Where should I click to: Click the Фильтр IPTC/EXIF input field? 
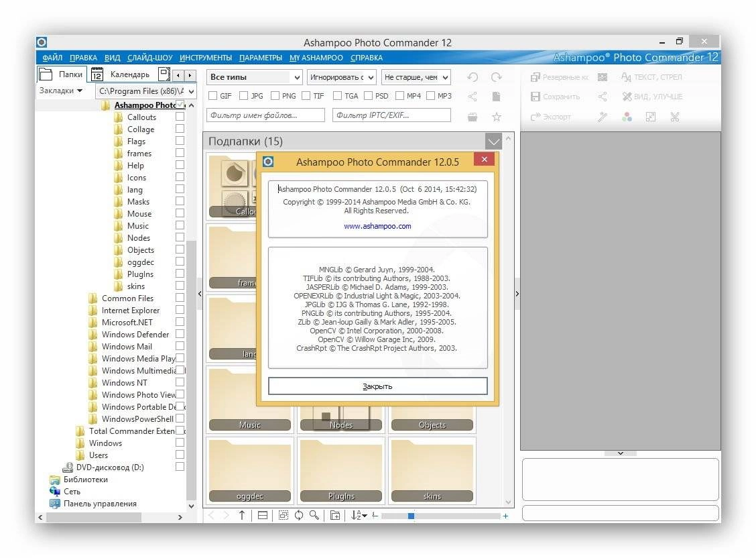[391, 115]
